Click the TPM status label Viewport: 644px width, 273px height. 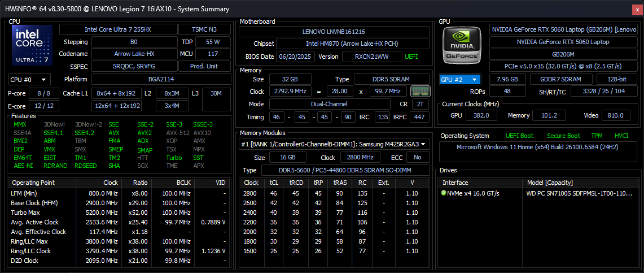[597, 136]
